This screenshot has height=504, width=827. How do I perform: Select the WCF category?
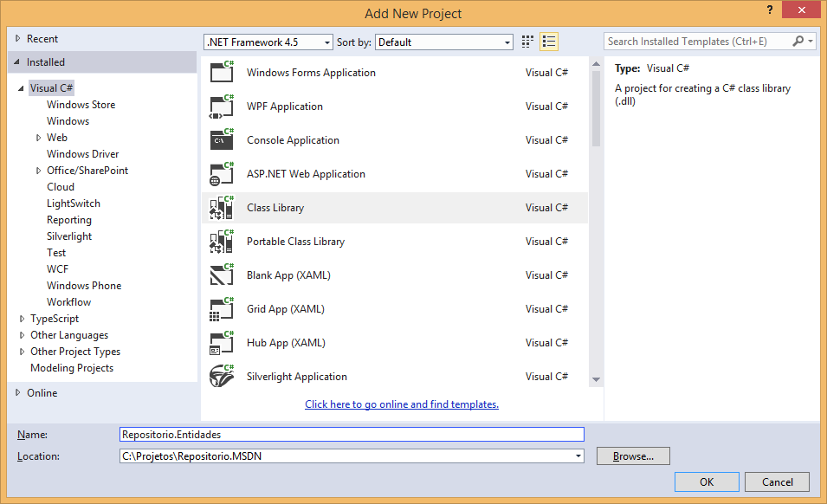[57, 268]
